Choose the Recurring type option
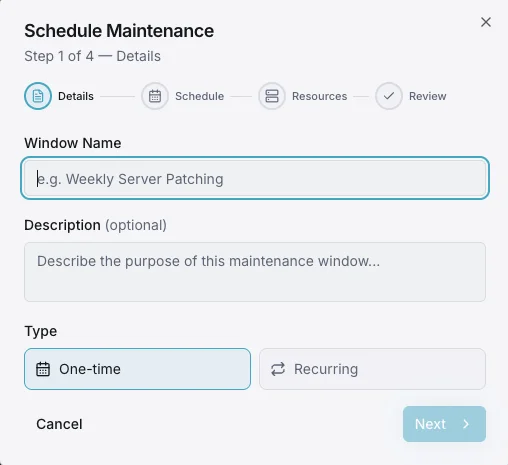Viewport: 508px width, 465px height. pyautogui.click(x=372, y=369)
